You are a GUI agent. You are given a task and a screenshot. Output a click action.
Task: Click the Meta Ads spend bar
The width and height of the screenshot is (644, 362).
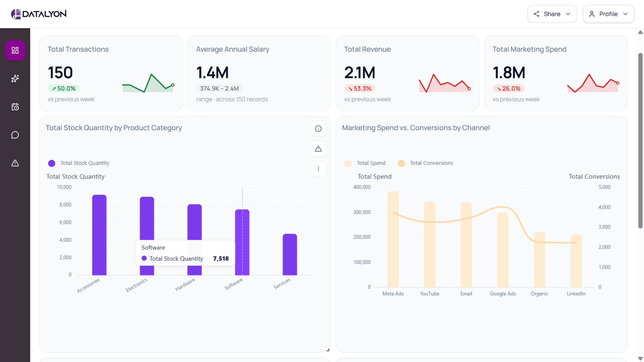point(393,239)
